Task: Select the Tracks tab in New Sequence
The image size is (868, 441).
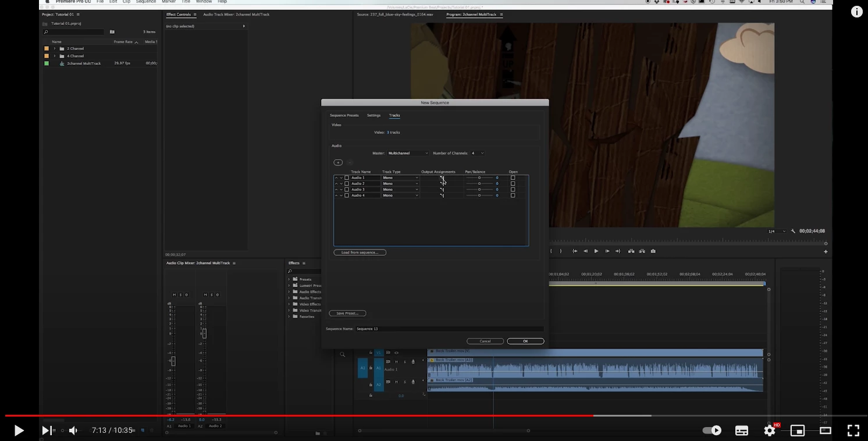Action: click(x=394, y=115)
